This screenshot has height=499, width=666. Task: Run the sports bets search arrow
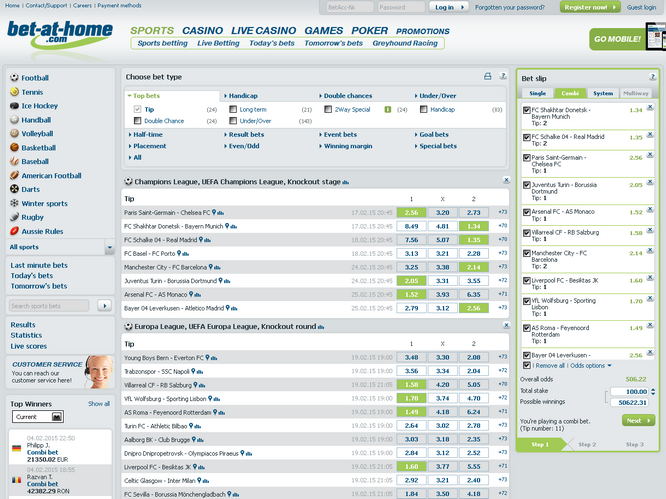[104, 305]
